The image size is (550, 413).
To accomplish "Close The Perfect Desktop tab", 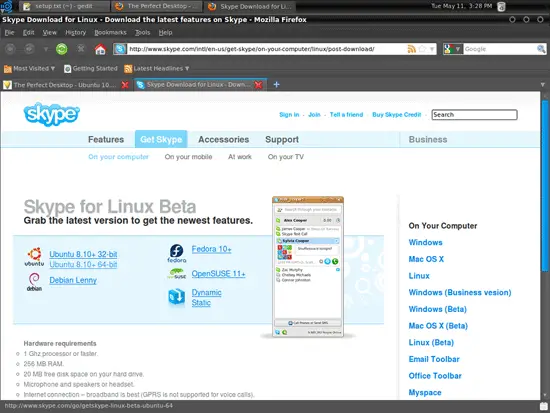I will tap(125, 85).
